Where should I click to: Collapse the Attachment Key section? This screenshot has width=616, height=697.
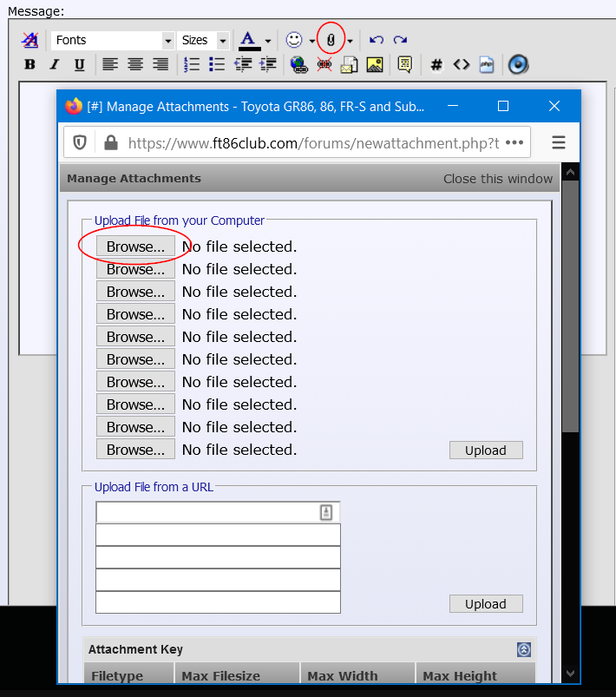coord(523,649)
